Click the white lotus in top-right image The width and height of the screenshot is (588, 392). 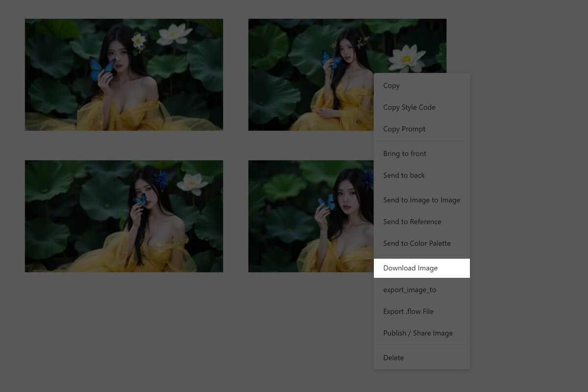pyautogui.click(x=407, y=58)
